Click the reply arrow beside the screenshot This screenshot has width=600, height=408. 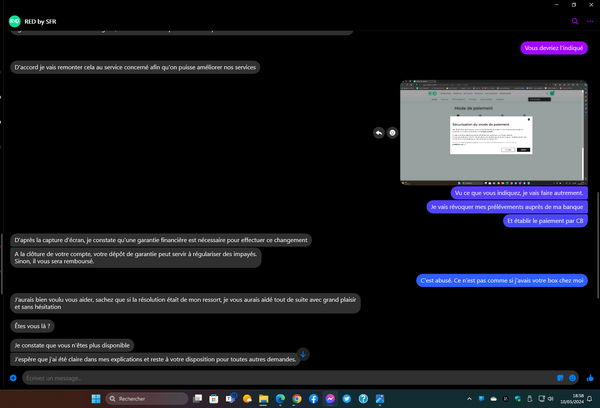(378, 132)
